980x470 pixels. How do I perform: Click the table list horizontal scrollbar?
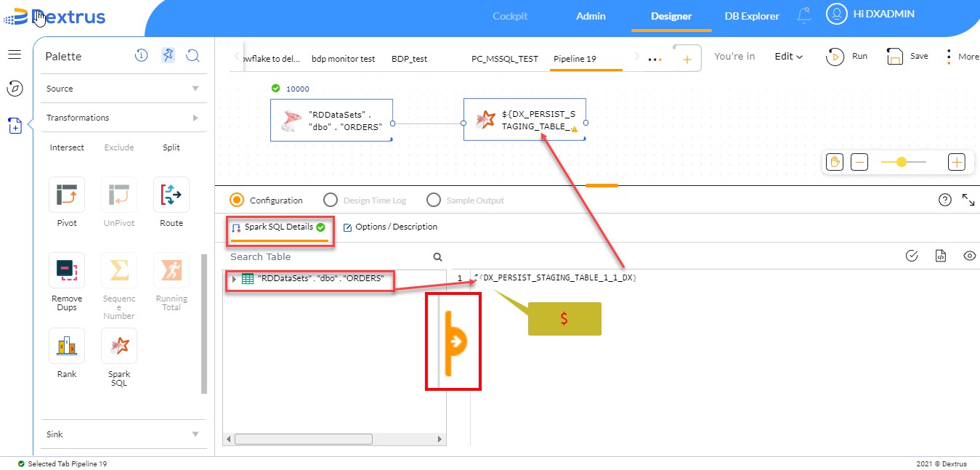click(x=303, y=439)
